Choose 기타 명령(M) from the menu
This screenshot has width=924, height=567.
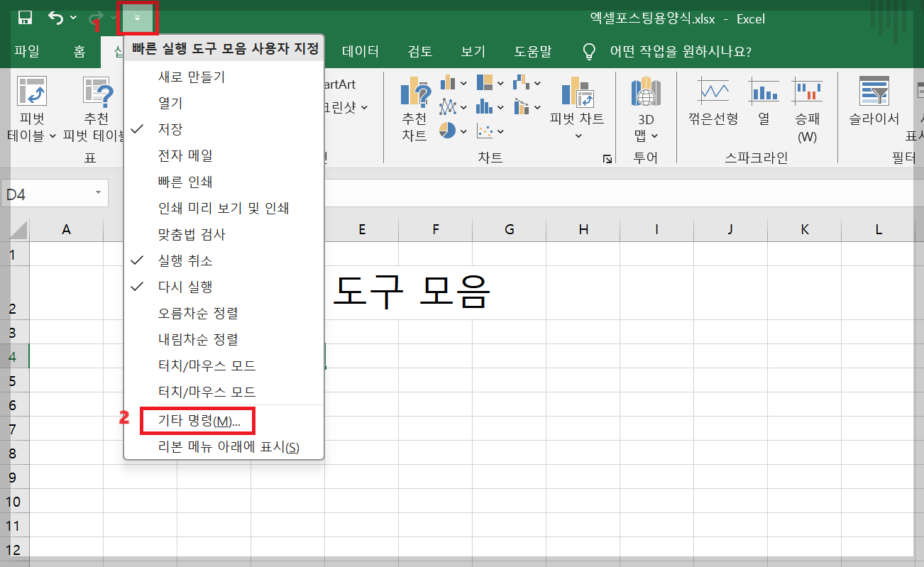point(197,420)
